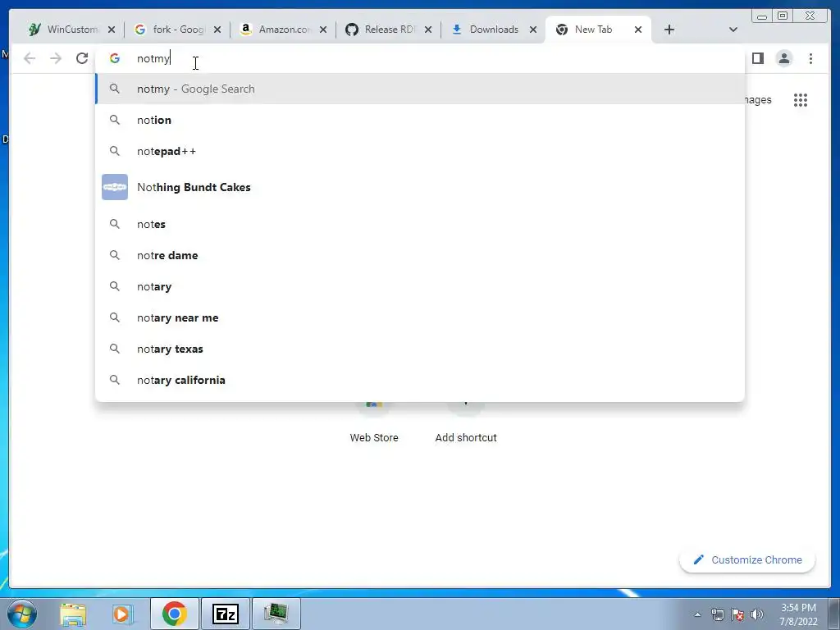This screenshot has height=630, width=840.
Task: Select the 'notion' suggestion
Action: click(x=421, y=120)
